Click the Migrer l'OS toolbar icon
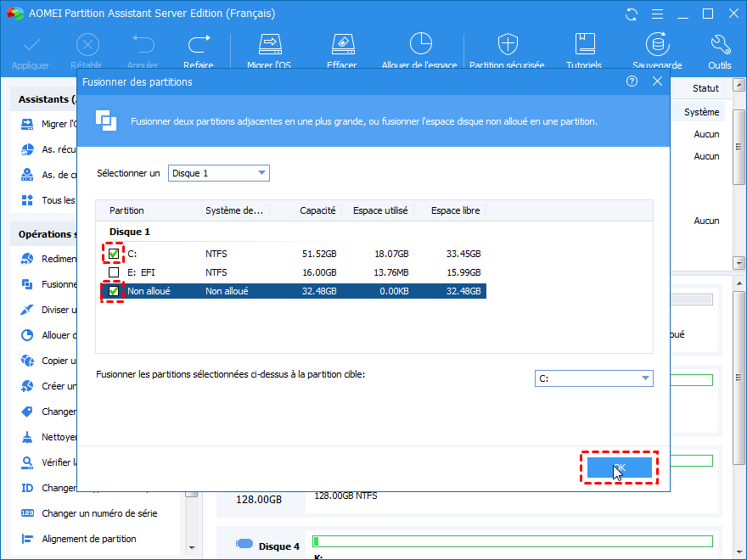The height and width of the screenshot is (560, 747). click(269, 45)
